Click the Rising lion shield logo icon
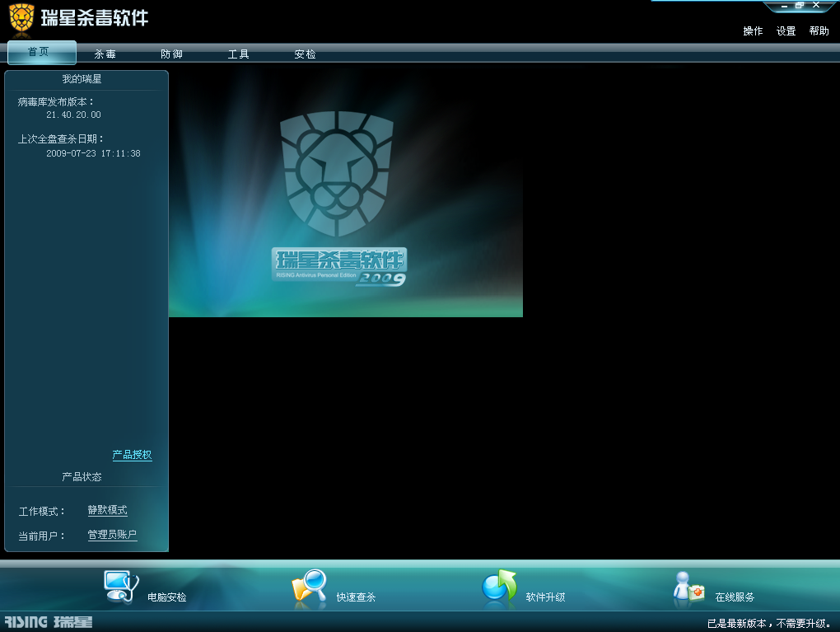The width and height of the screenshot is (840, 632). pyautogui.click(x=21, y=18)
